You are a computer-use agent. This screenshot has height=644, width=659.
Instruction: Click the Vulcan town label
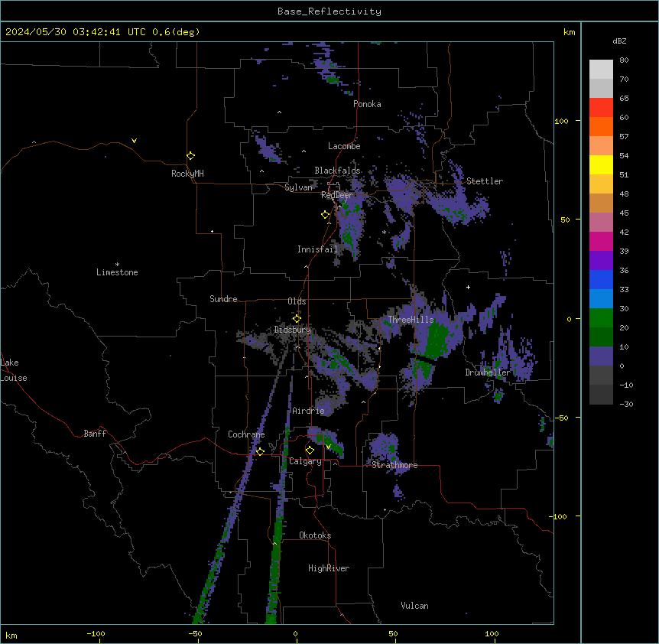click(415, 606)
